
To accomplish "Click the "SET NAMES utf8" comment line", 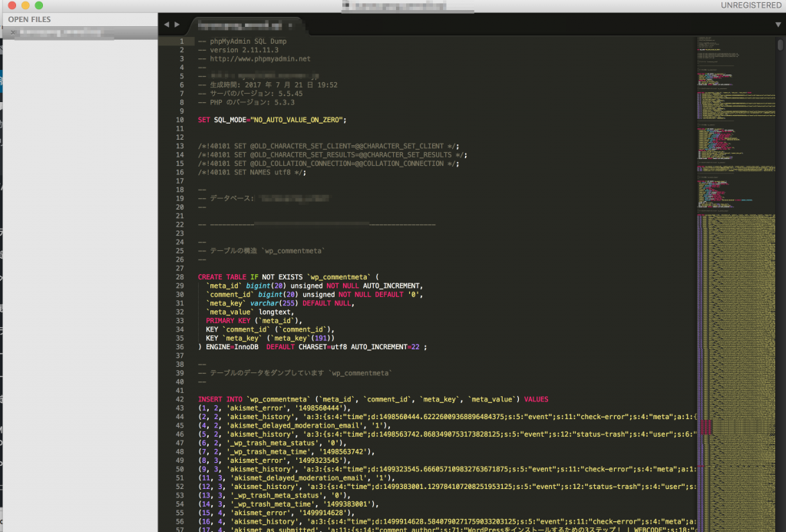I will click(252, 172).
